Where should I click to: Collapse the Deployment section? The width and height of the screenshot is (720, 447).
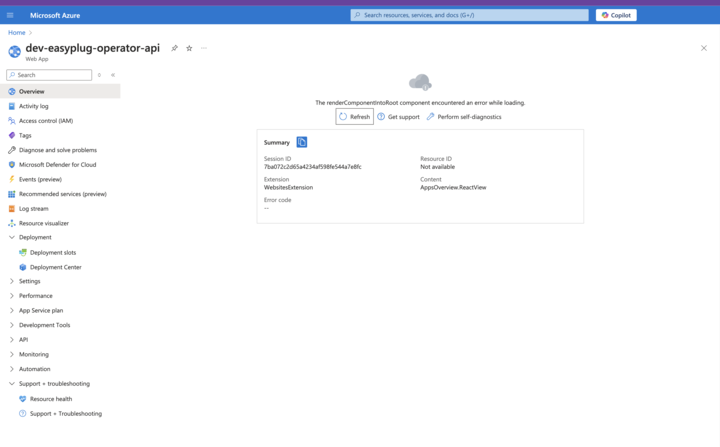[x=12, y=238]
